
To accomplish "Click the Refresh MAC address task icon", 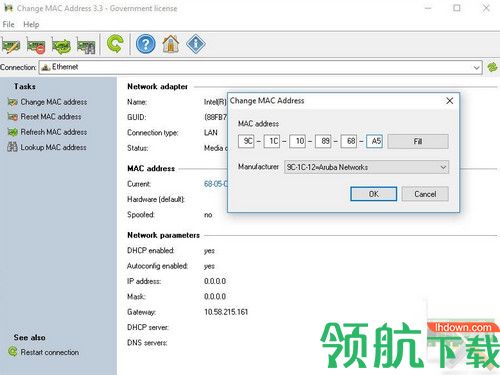I will (x=12, y=132).
